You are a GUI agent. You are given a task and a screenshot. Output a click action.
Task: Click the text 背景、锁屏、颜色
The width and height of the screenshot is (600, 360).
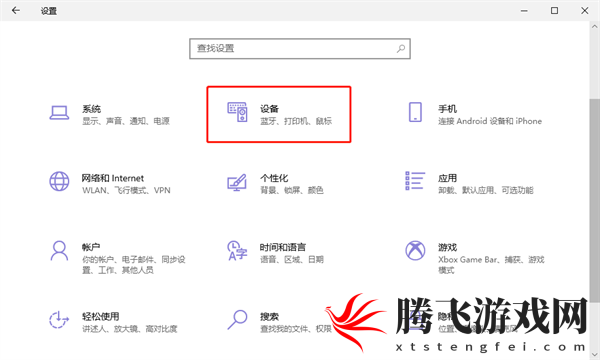292,191
